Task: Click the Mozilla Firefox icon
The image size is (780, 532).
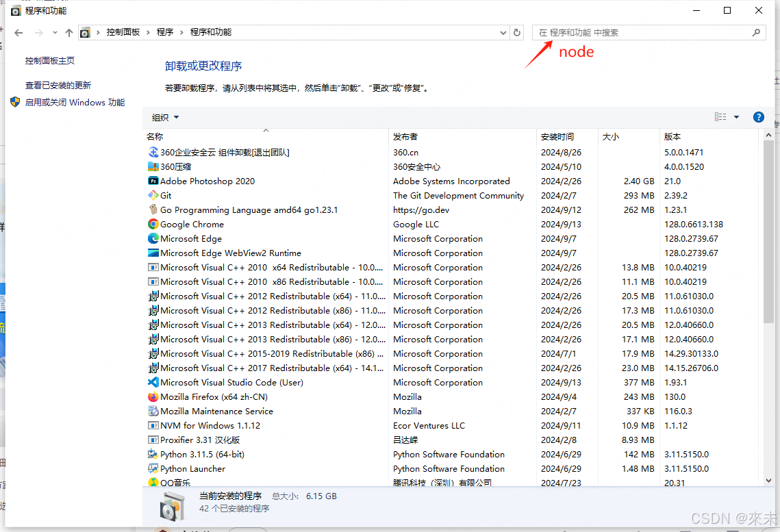Action: tap(153, 396)
